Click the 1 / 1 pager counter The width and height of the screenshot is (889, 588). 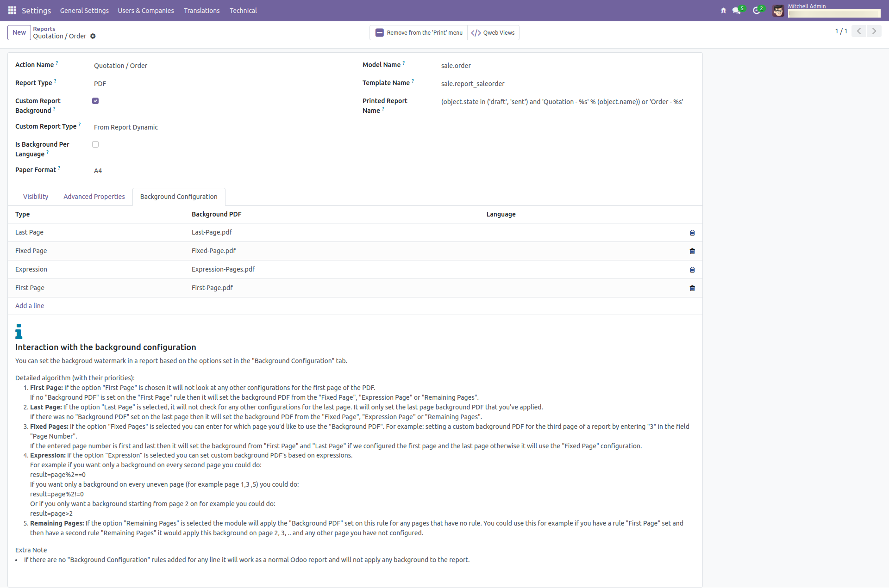tap(841, 31)
